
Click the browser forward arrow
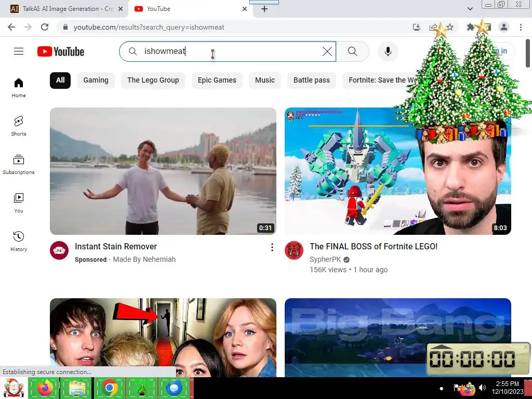[28, 27]
